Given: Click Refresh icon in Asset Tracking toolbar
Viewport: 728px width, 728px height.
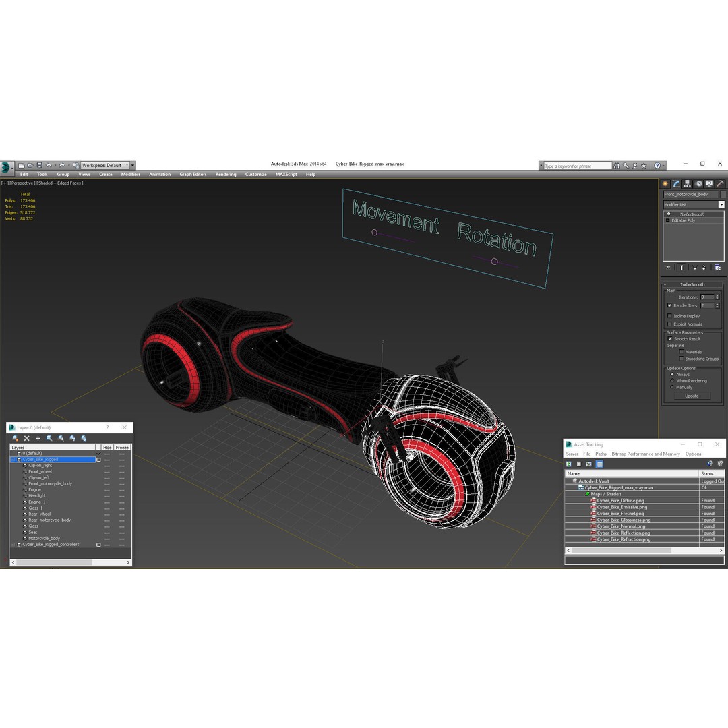Looking at the screenshot, I should point(569,464).
